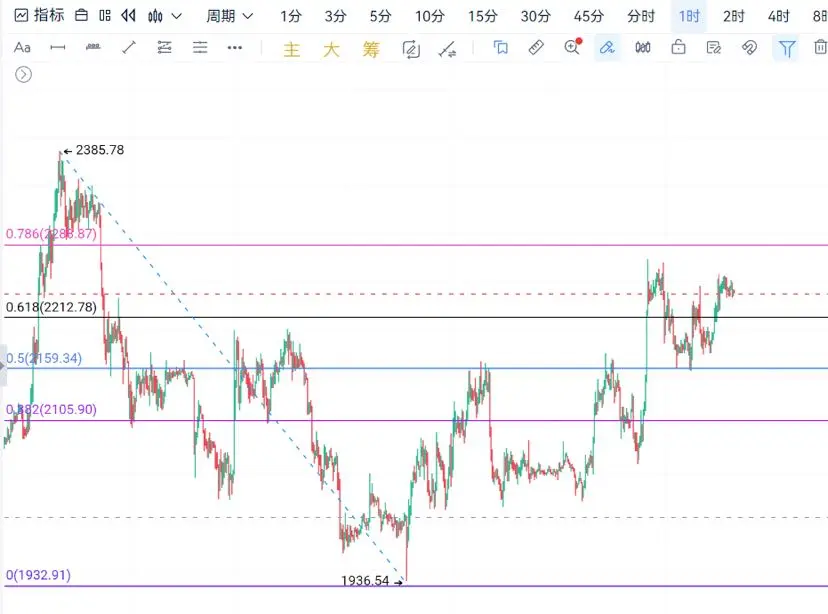828x614 pixels.
Task: Select the dotted price range tool
Action: pyautogui.click(x=93, y=47)
